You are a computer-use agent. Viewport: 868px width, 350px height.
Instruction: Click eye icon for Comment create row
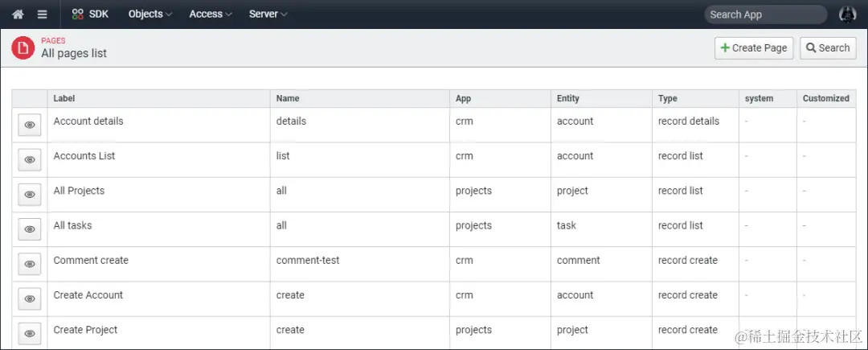click(x=30, y=264)
